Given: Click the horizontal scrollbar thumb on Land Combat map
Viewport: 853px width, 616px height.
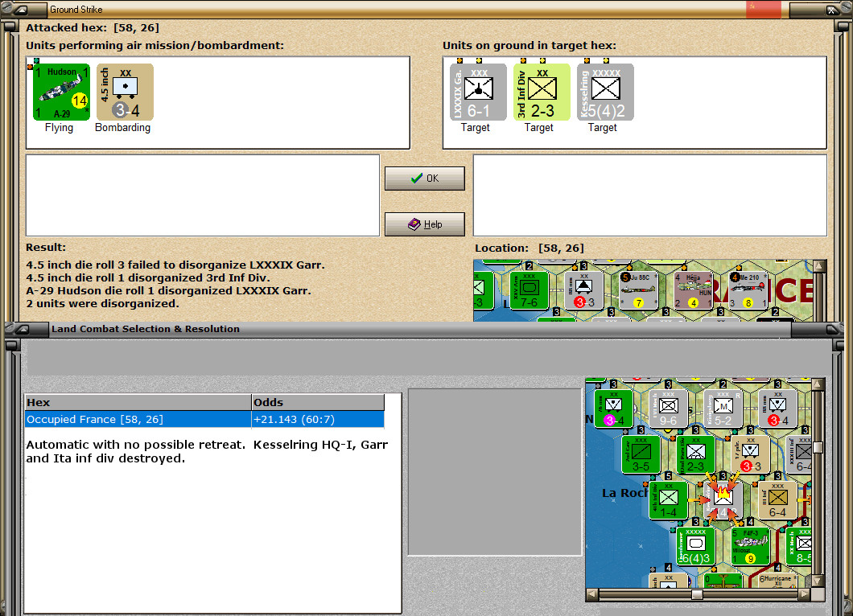Looking at the screenshot, I should click(x=697, y=595).
